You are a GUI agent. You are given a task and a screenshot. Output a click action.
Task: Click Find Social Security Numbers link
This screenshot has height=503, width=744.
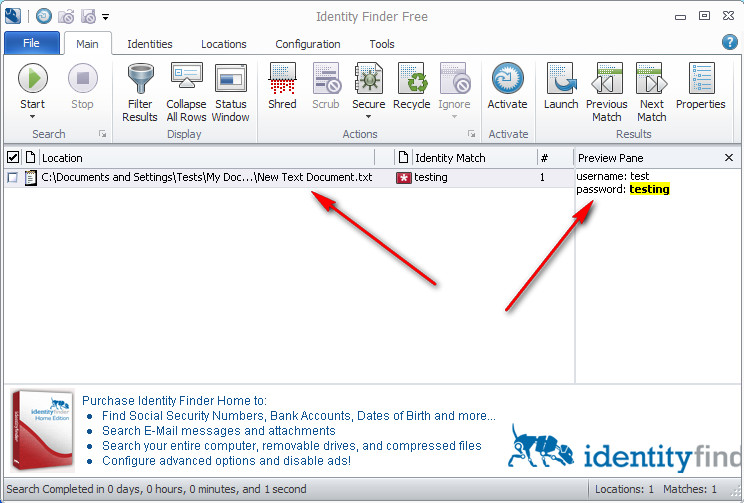coord(298,416)
